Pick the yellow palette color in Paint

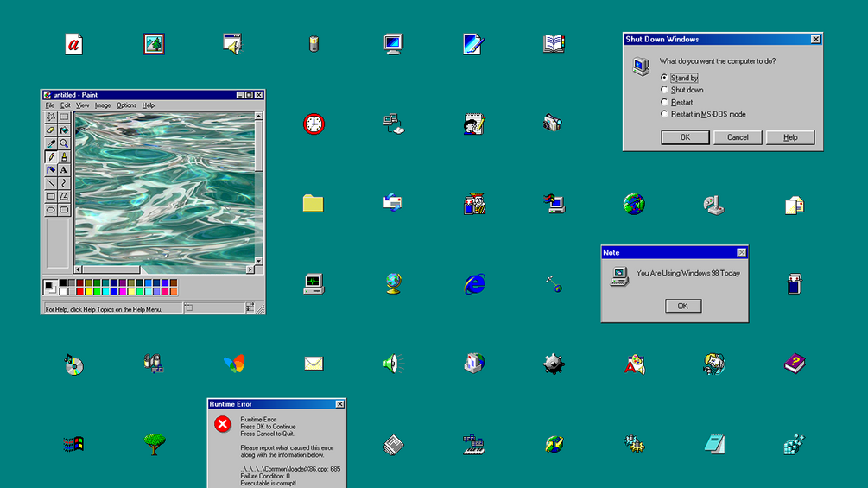coord(89,292)
